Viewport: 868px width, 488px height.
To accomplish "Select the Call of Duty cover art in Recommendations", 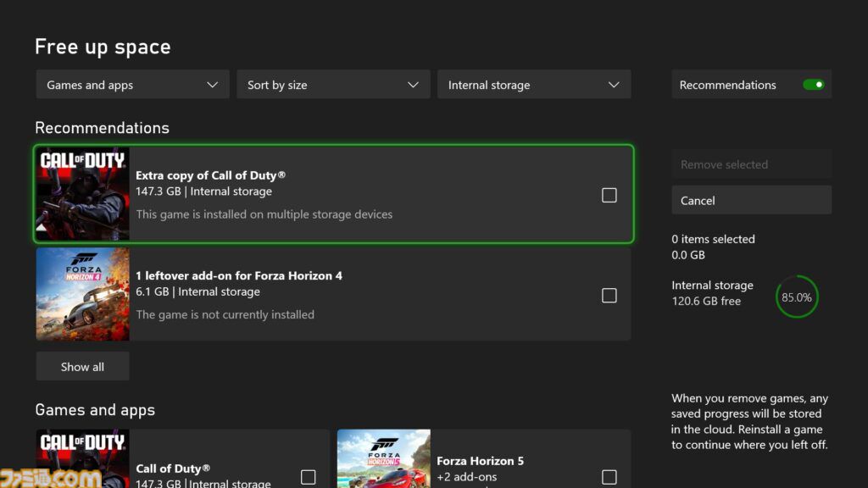I will coord(82,194).
